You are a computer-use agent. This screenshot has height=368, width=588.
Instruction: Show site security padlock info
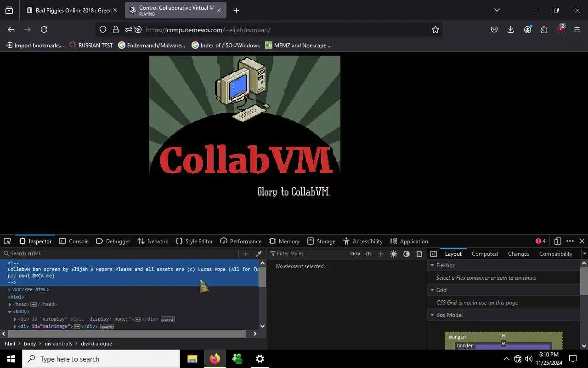coord(116,29)
